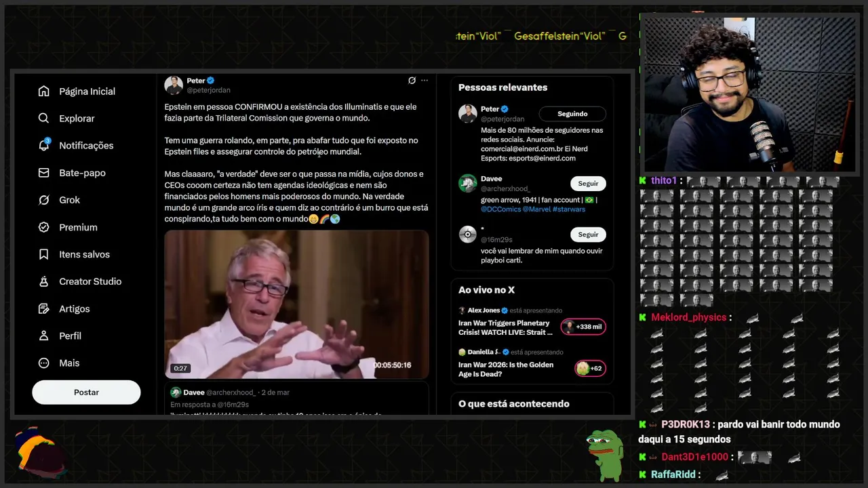
Task: Open the #starwars hashtag link
Action: 569,209
